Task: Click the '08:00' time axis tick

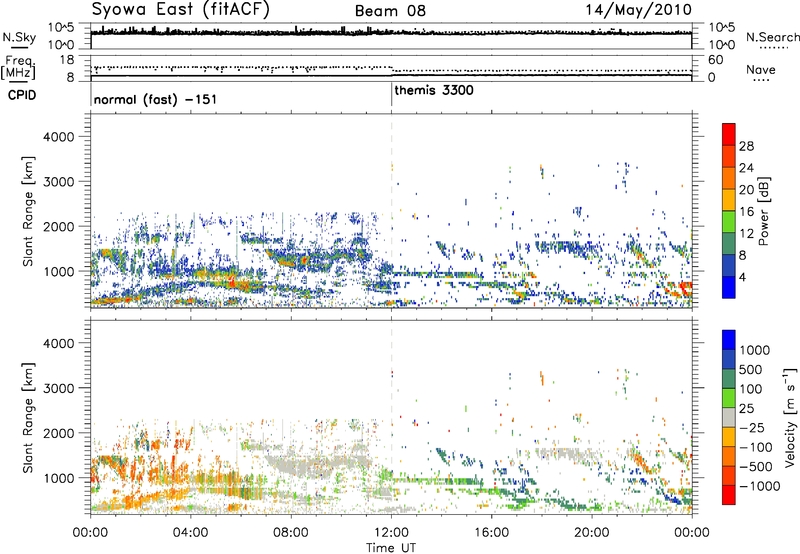Action: [x=291, y=533]
